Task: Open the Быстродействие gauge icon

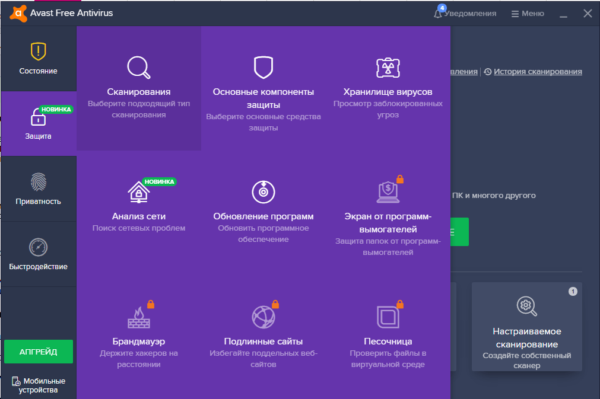Action: (x=38, y=247)
